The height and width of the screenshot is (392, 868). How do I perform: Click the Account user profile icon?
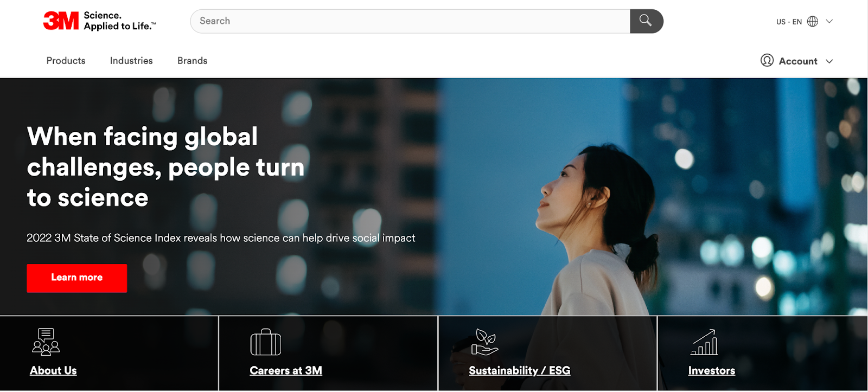click(x=767, y=60)
